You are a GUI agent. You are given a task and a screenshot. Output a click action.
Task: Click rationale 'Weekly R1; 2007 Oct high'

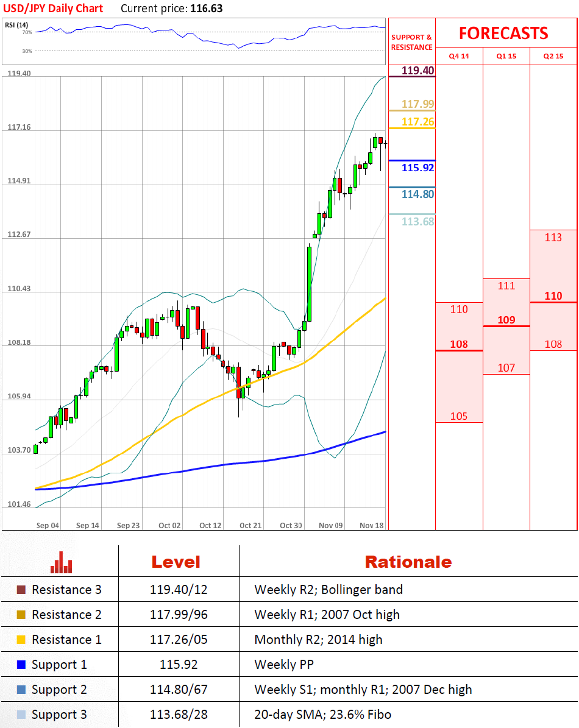pyautogui.click(x=327, y=615)
